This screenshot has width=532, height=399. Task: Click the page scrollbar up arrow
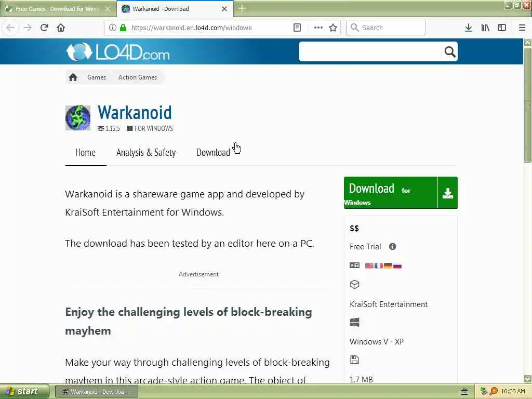pos(528,43)
